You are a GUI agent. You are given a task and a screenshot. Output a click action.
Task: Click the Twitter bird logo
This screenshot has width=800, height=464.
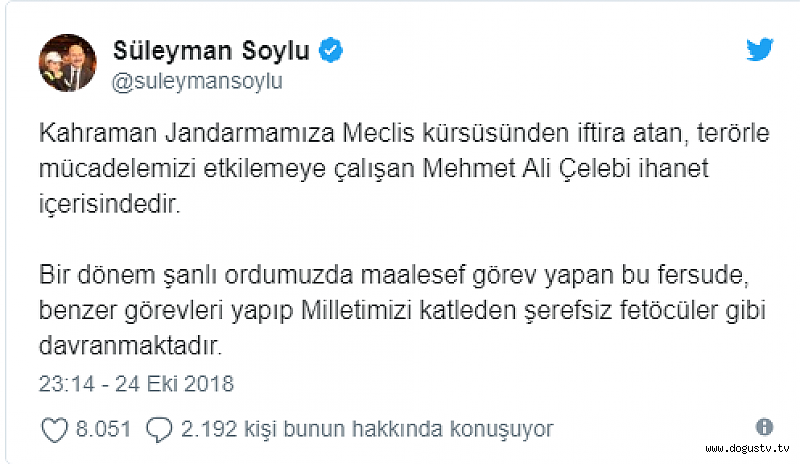(761, 51)
